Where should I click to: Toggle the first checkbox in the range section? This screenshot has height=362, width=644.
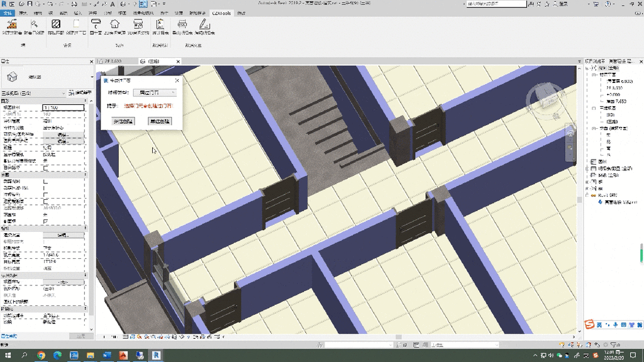(x=45, y=181)
